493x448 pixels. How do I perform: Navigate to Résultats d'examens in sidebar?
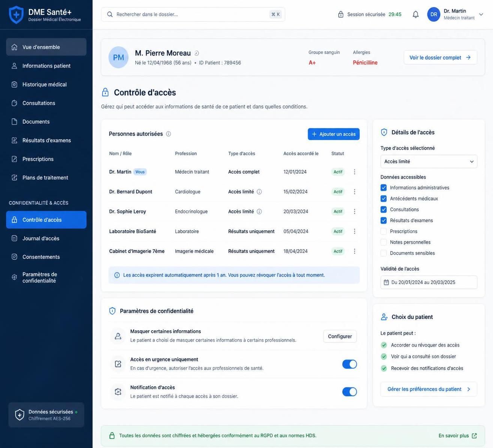46,140
